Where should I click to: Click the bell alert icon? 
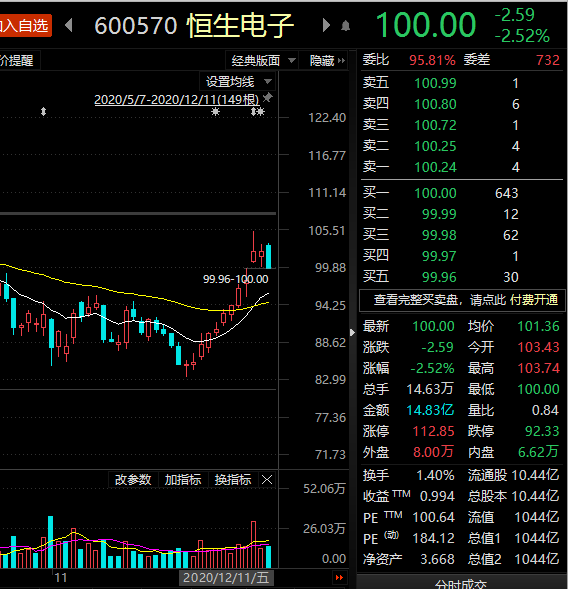click(346, 26)
